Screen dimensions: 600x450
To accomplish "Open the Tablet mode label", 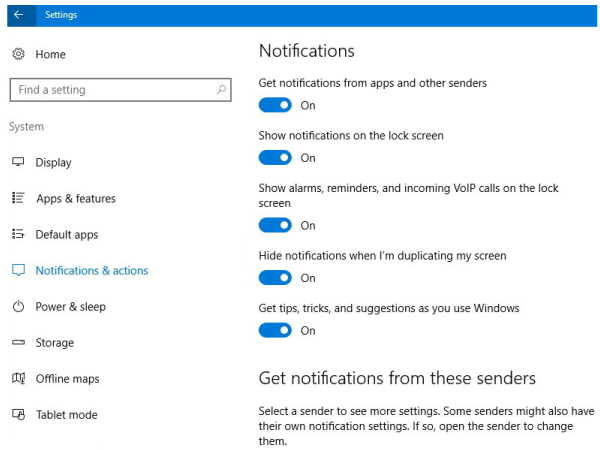I will [66, 415].
